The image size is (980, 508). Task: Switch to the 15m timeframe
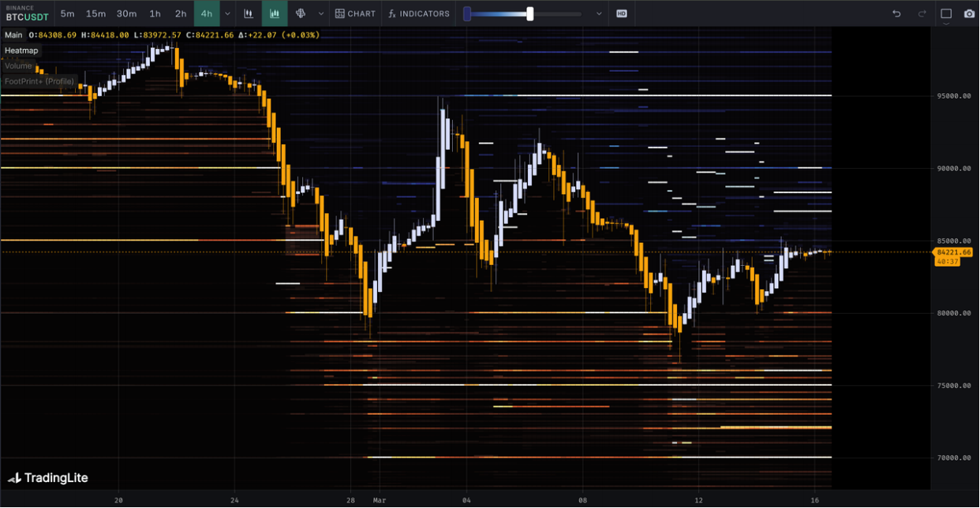[95, 13]
